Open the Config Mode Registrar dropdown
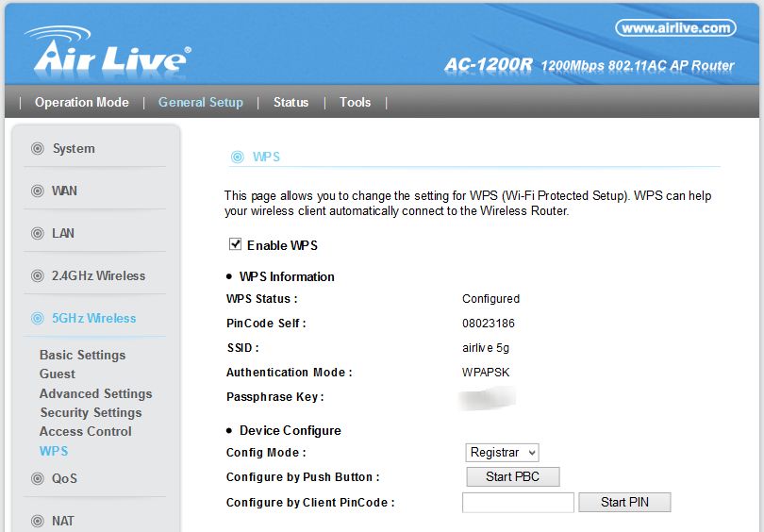 [x=502, y=453]
